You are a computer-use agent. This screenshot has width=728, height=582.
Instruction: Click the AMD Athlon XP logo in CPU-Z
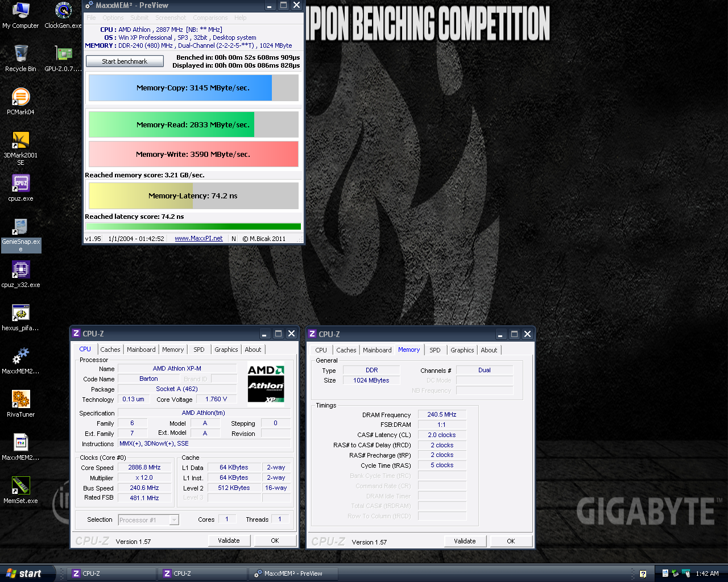[266, 384]
